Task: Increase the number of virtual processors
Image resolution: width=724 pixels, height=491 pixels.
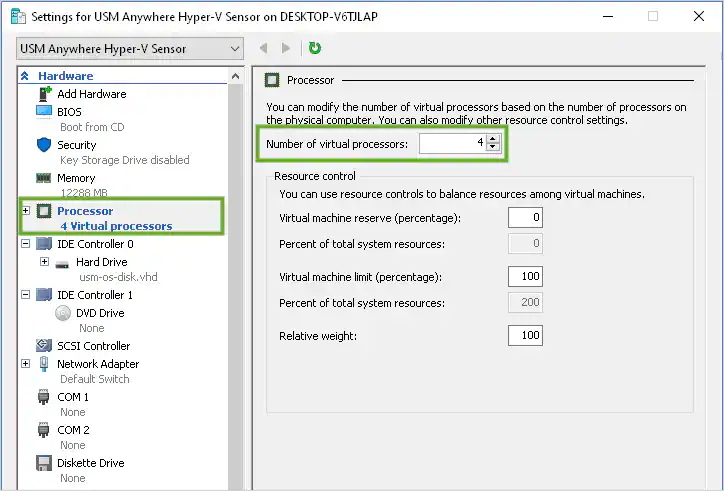Action: [493, 139]
